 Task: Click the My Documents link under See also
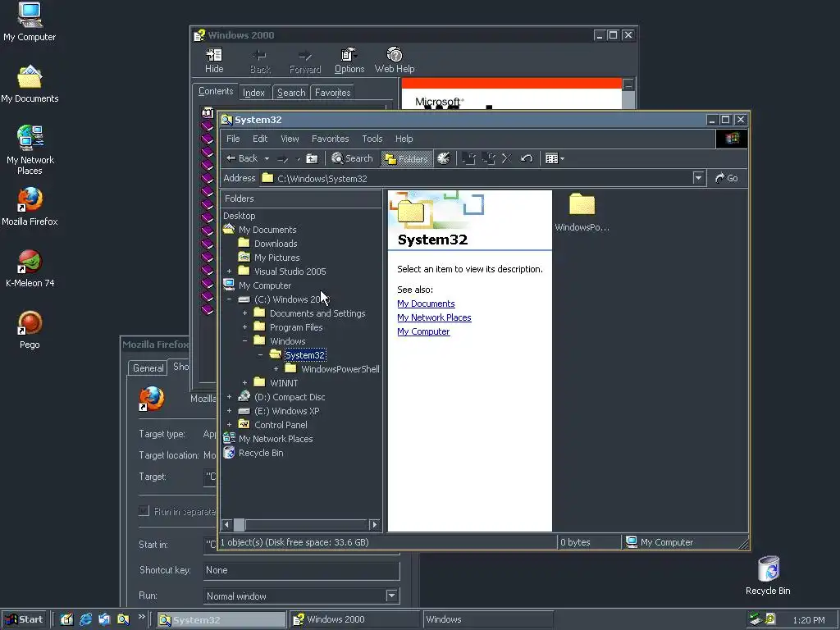click(x=426, y=304)
